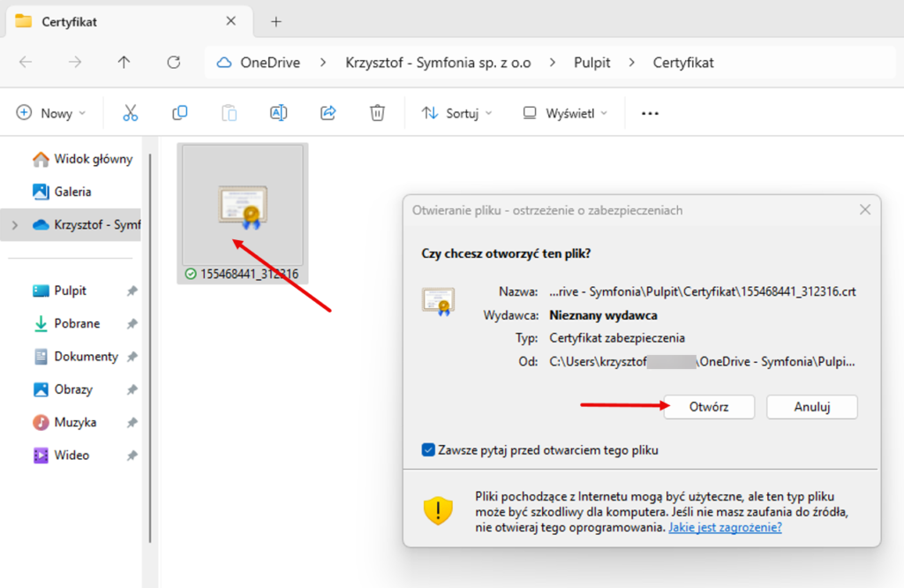The image size is (904, 588).
Task: Click the Widok główny home icon
Action: tap(41, 159)
